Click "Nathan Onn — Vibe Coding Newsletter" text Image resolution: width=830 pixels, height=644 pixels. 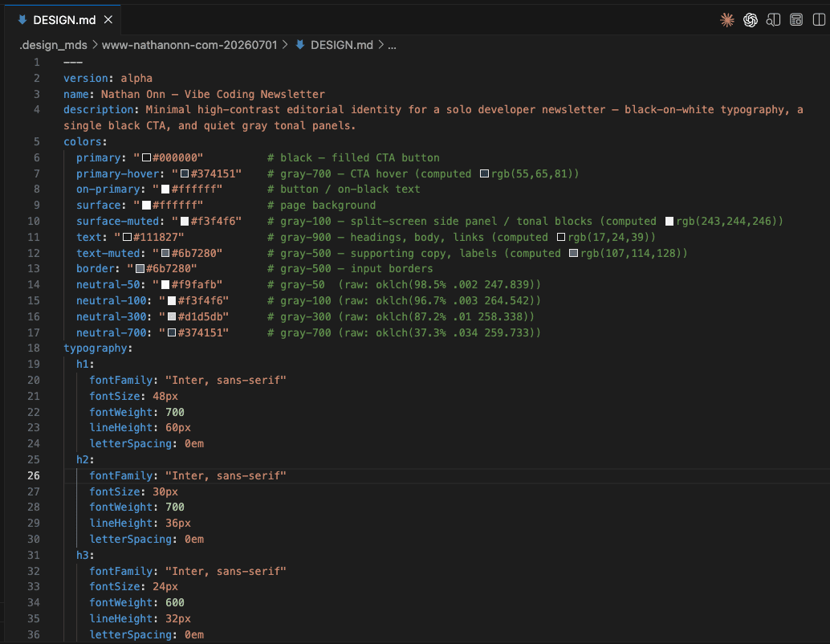click(213, 94)
